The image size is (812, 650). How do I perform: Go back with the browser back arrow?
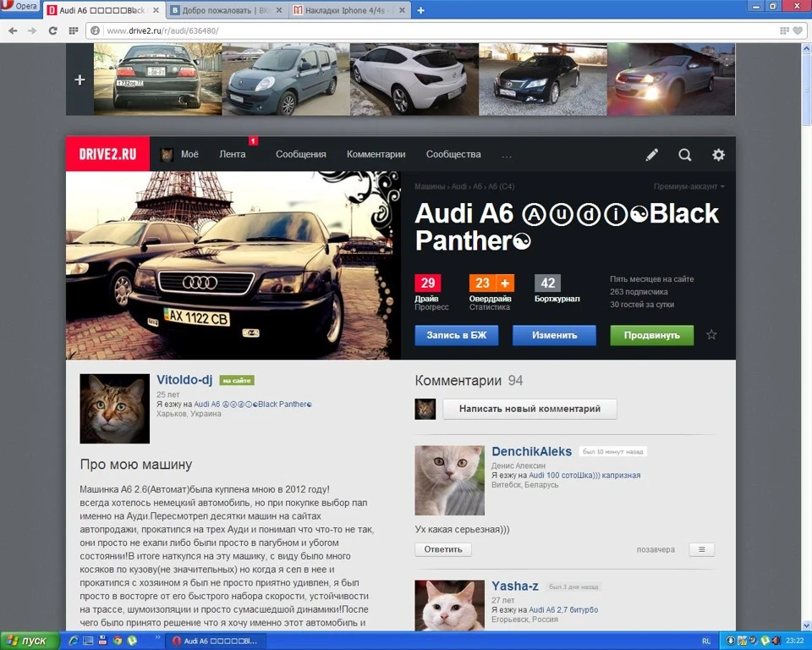tap(13, 30)
